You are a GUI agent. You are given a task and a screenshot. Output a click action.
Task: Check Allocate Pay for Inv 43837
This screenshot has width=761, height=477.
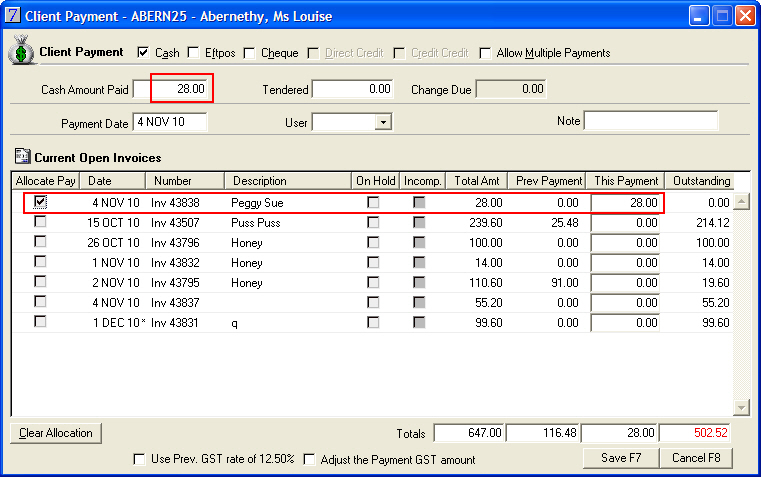(40, 302)
